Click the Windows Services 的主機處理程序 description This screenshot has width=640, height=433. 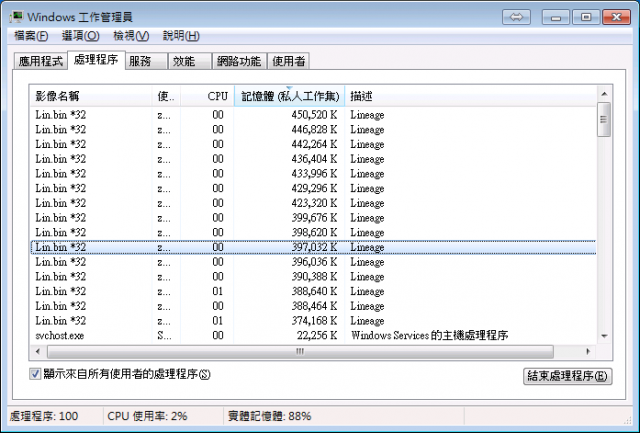pyautogui.click(x=429, y=335)
